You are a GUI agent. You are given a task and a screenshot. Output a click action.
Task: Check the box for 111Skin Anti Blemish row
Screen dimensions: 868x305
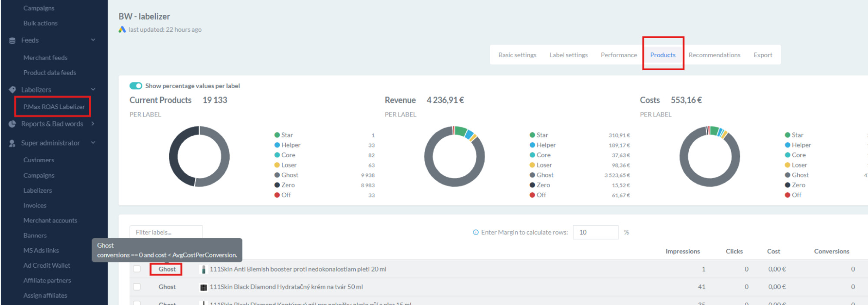coord(137,269)
